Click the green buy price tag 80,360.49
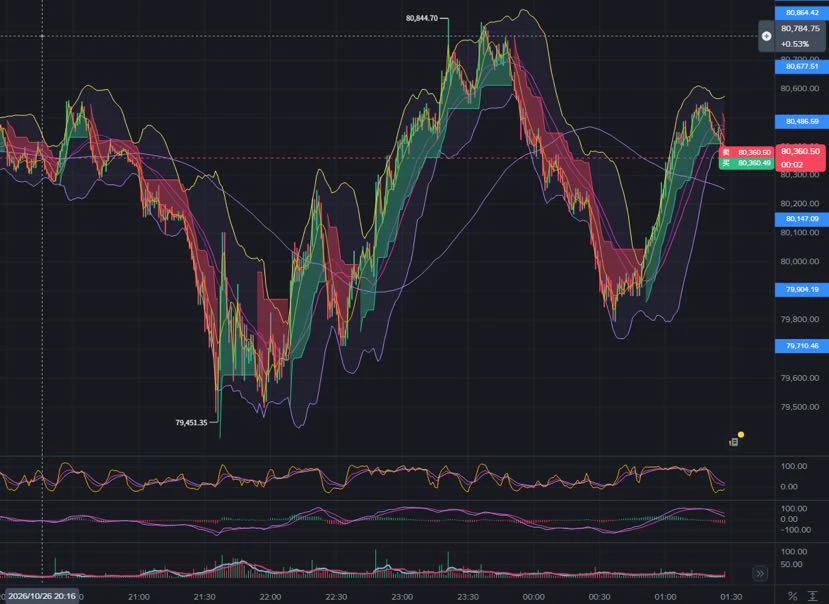The image size is (829, 604). 747,163
